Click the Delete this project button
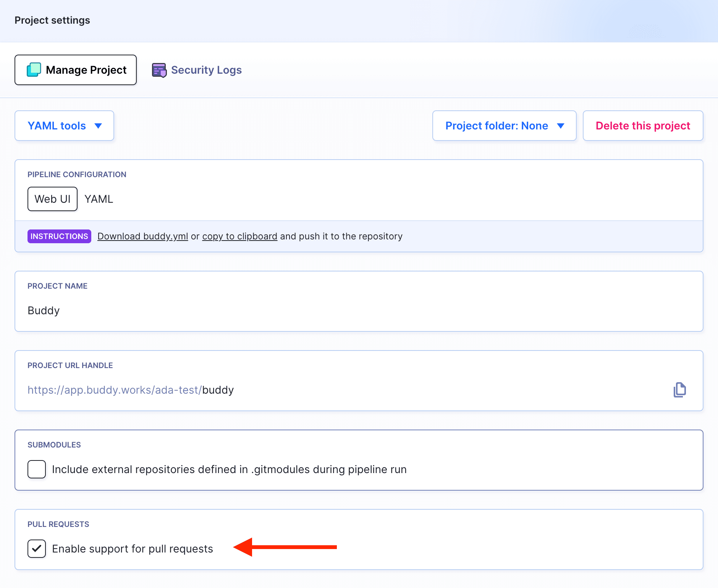The image size is (718, 588). click(x=643, y=126)
